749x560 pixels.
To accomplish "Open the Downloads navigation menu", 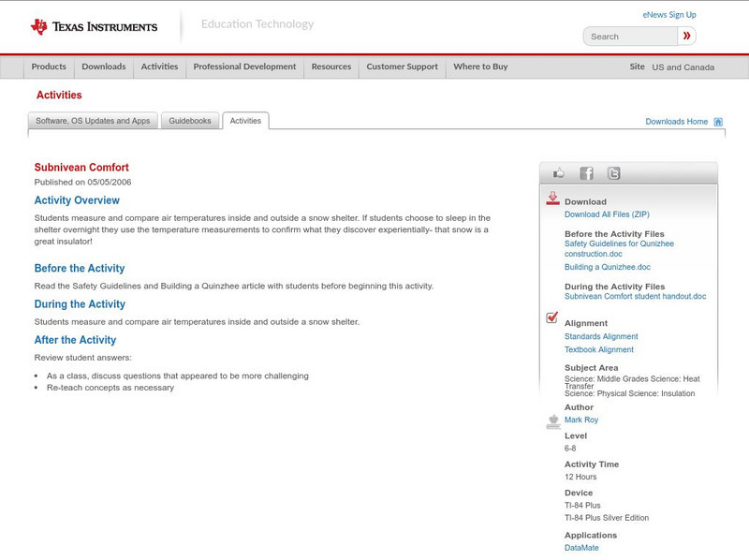I will pos(103,66).
